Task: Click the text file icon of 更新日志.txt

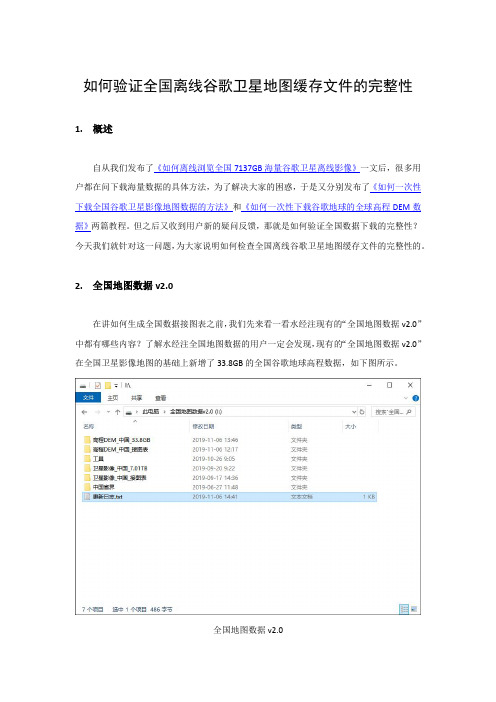Action: tap(87, 497)
